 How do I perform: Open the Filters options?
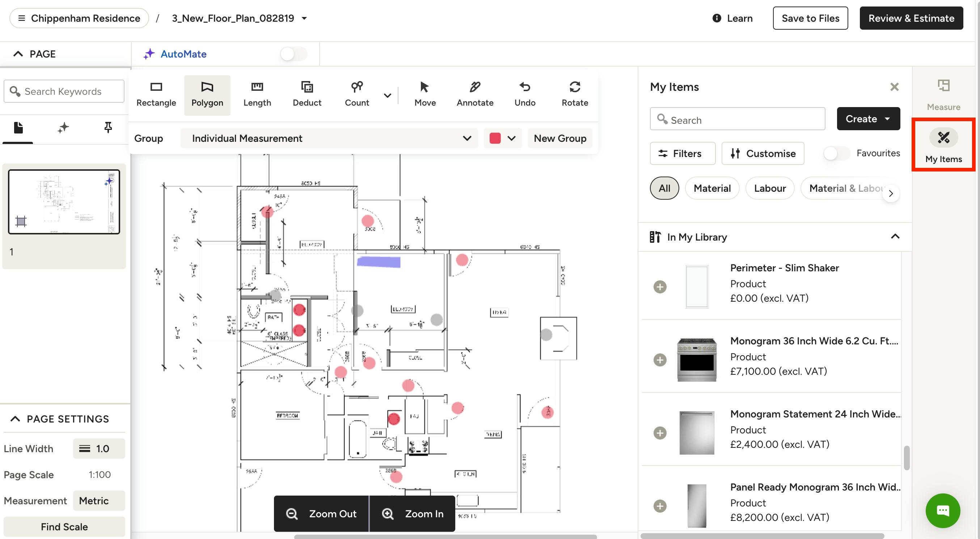pos(683,153)
